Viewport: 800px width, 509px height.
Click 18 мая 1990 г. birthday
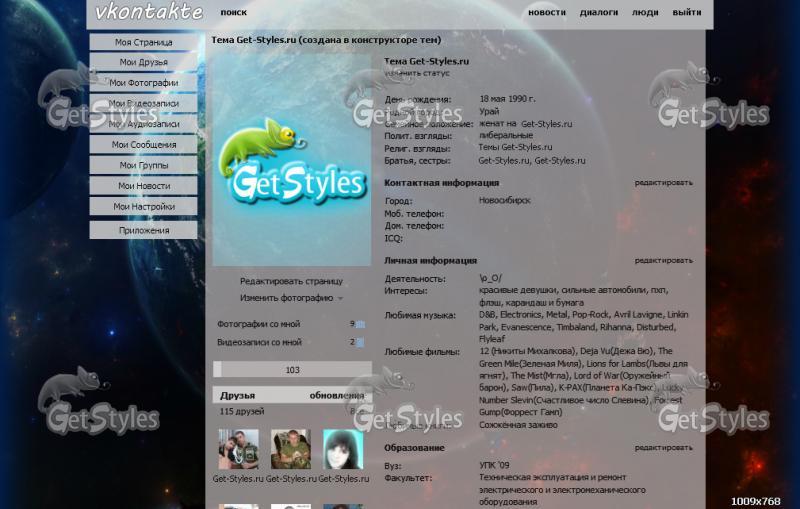[507, 99]
